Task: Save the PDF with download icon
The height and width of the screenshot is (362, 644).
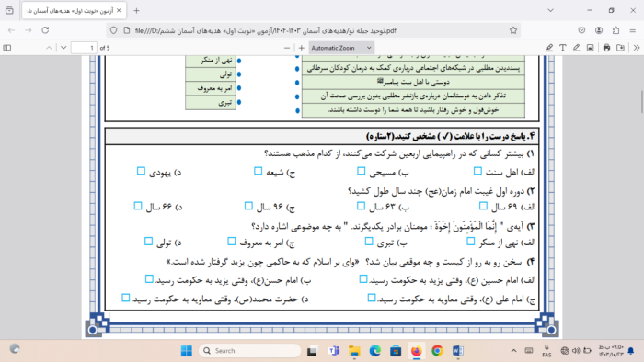Action: coord(621,48)
